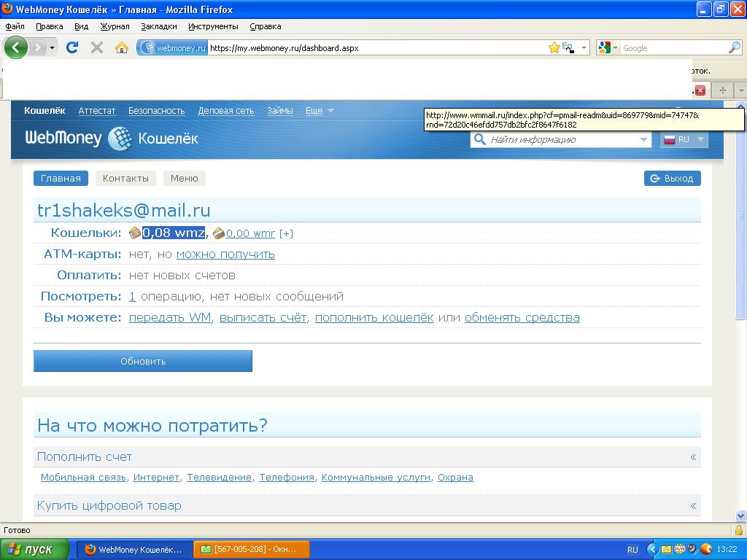Open the home page icon
The image size is (747, 560).
(122, 47)
